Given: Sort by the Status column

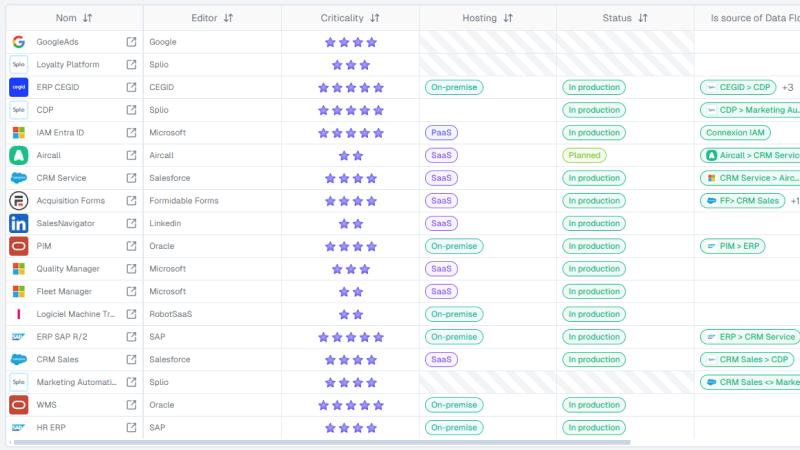Looking at the screenshot, I should pyautogui.click(x=643, y=18).
